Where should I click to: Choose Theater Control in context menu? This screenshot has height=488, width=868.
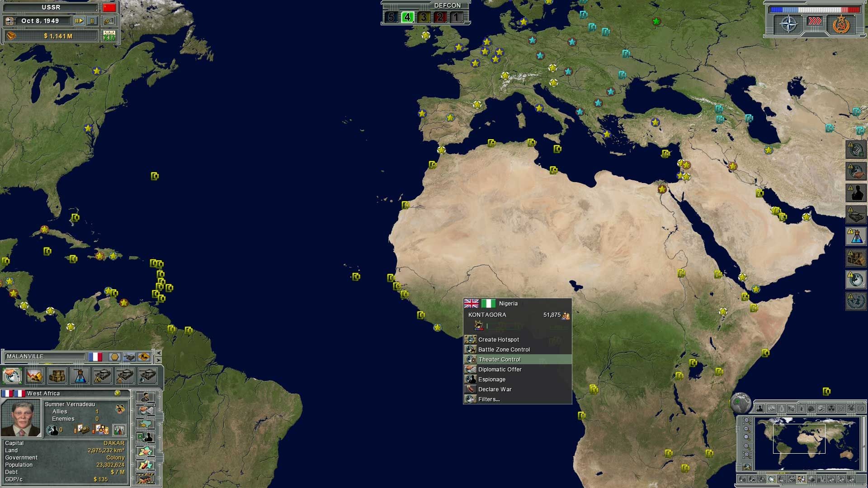(x=518, y=360)
